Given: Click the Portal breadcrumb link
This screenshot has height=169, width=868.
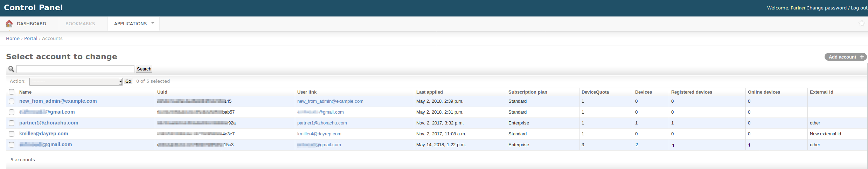Looking at the screenshot, I should point(30,39).
